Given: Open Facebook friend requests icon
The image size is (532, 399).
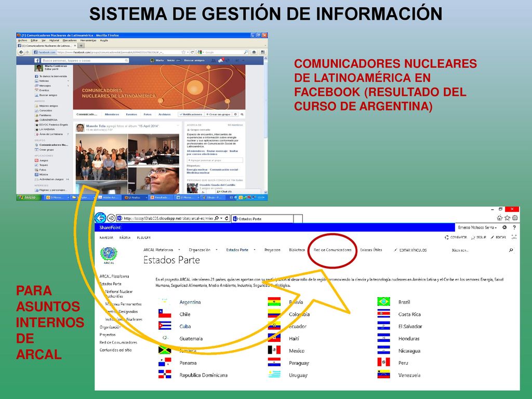Looking at the screenshot, I should pos(214,60).
